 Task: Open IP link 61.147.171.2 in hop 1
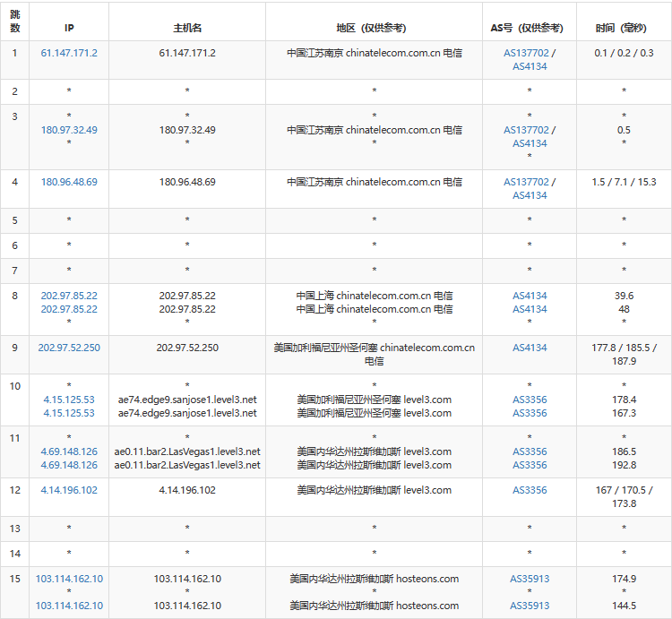coord(69,53)
